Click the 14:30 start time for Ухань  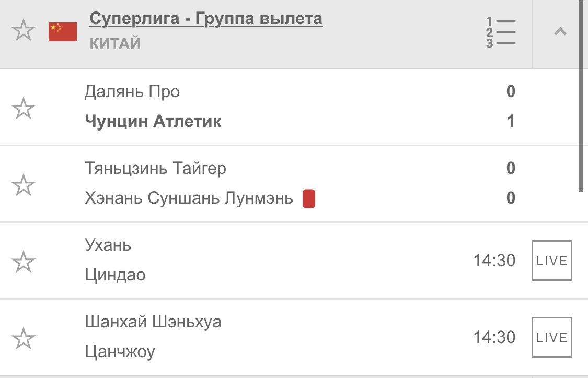[x=494, y=261]
